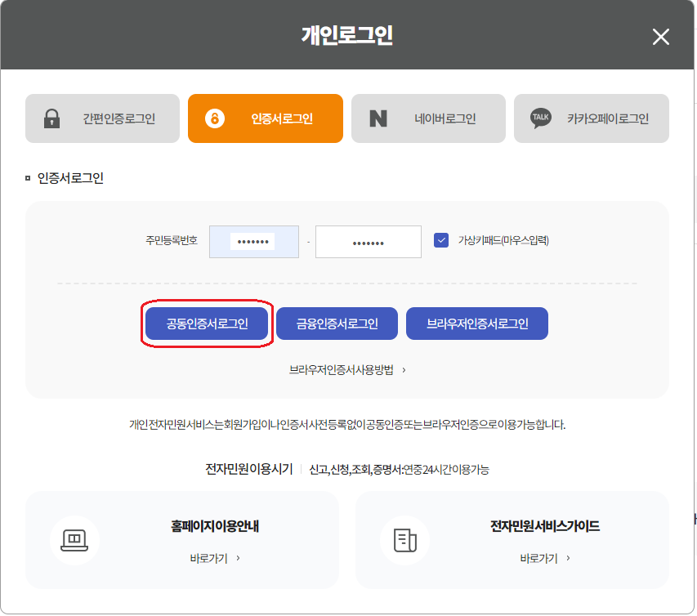This screenshot has width=697, height=616.
Task: Switch to the 간편인증로그인 tab
Action: [x=102, y=118]
